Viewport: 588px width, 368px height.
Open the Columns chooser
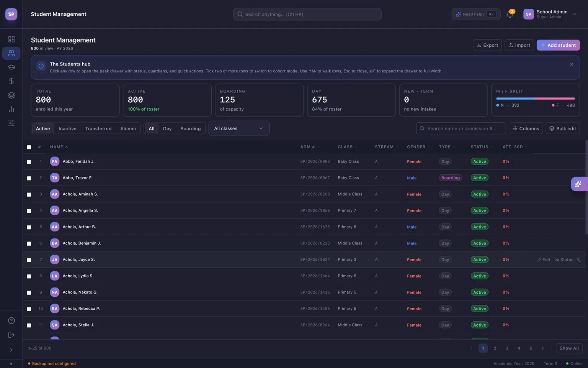tap(526, 128)
